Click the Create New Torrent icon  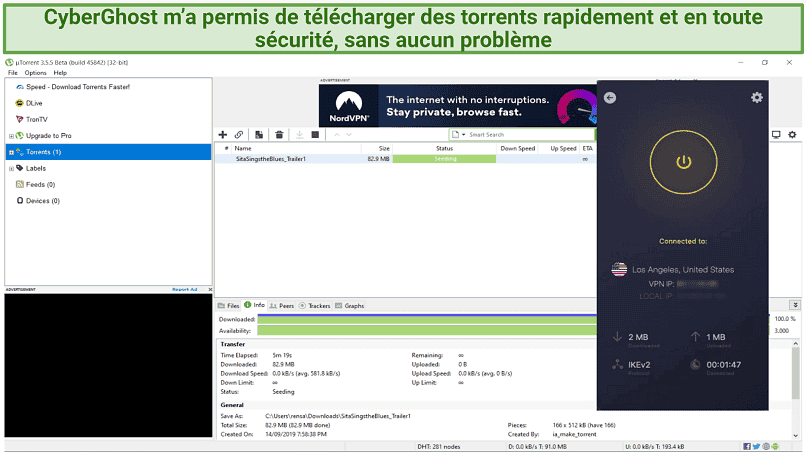[x=259, y=135]
